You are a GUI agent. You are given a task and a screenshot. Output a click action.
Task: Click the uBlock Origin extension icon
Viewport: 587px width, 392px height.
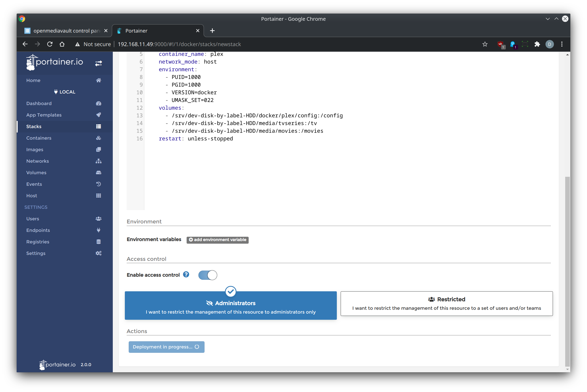(x=500, y=44)
